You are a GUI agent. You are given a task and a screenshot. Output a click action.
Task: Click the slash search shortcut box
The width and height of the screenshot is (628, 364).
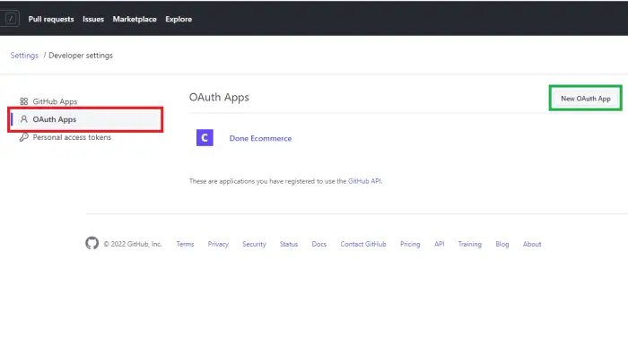(11, 19)
